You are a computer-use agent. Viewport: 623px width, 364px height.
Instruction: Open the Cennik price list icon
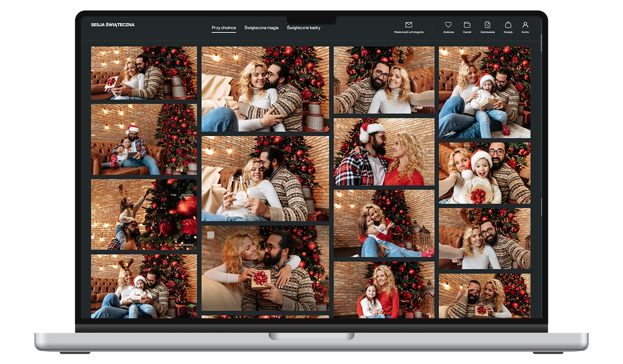(467, 25)
